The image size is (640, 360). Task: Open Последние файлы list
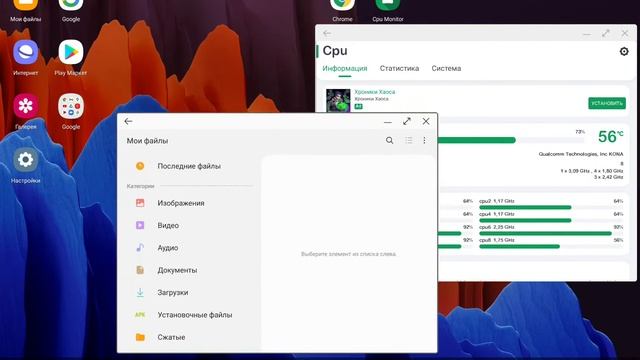click(x=189, y=166)
